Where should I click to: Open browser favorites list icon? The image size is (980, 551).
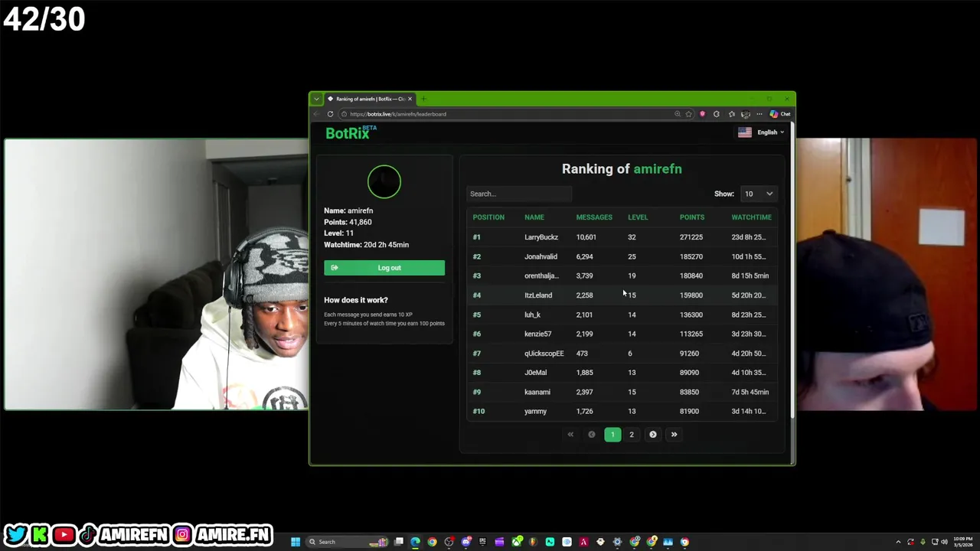click(x=732, y=114)
